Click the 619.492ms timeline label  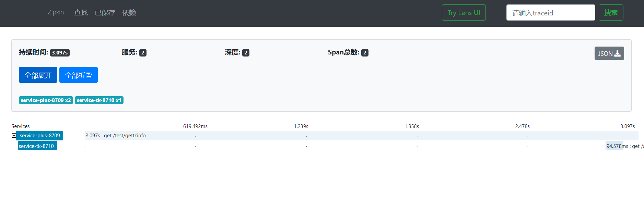[x=195, y=126]
